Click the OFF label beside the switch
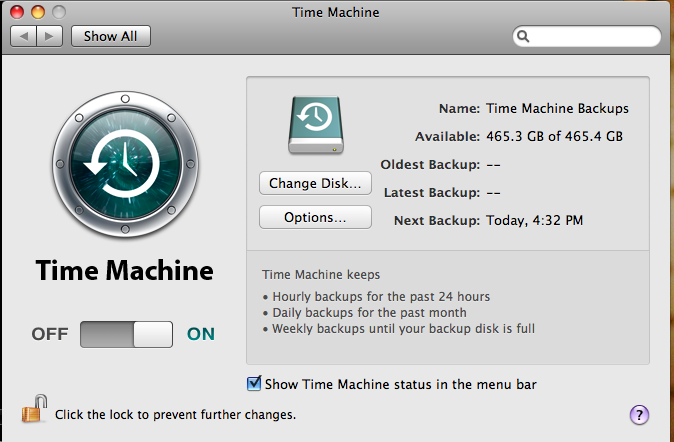The image size is (674, 442). tap(49, 334)
